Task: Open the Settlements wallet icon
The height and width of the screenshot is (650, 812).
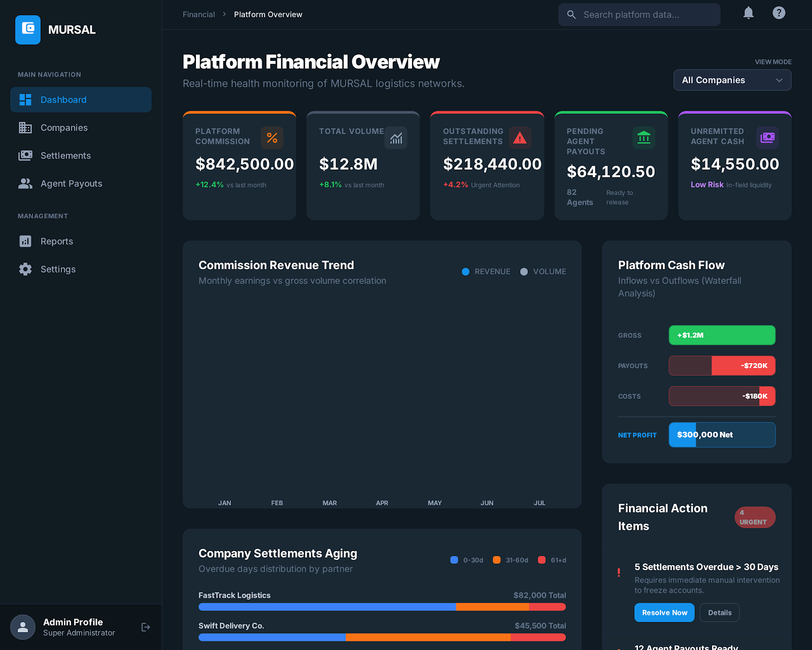Action: (25, 155)
